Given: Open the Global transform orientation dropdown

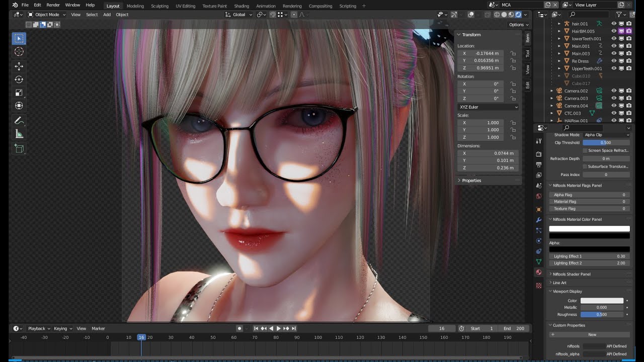Looking at the screenshot, I should pos(239,15).
